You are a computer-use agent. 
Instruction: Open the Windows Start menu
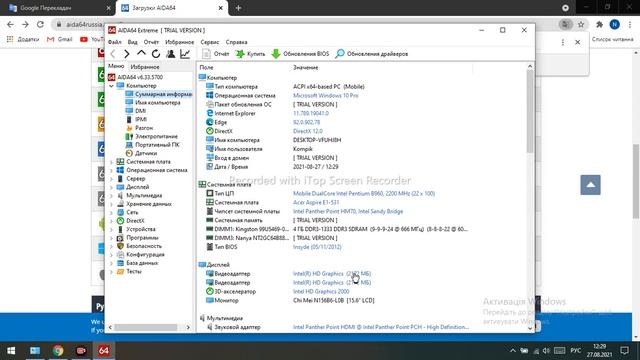point(11,351)
